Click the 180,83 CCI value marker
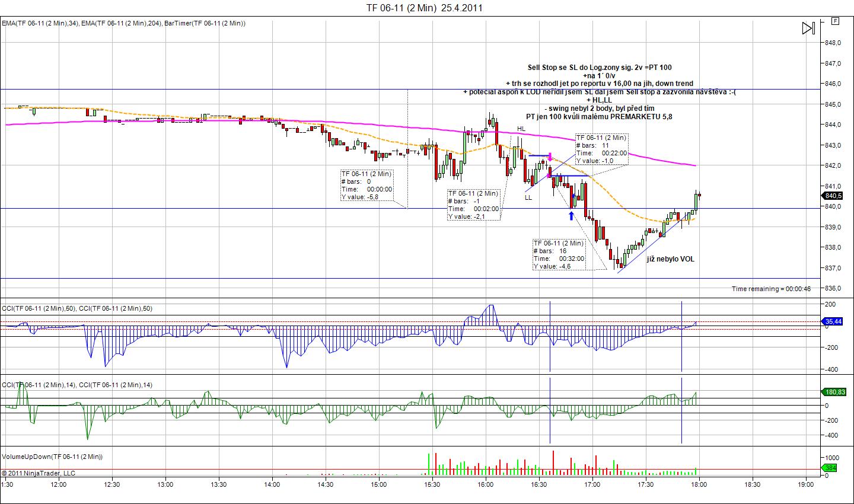This screenshot has width=854, height=504. tap(833, 392)
